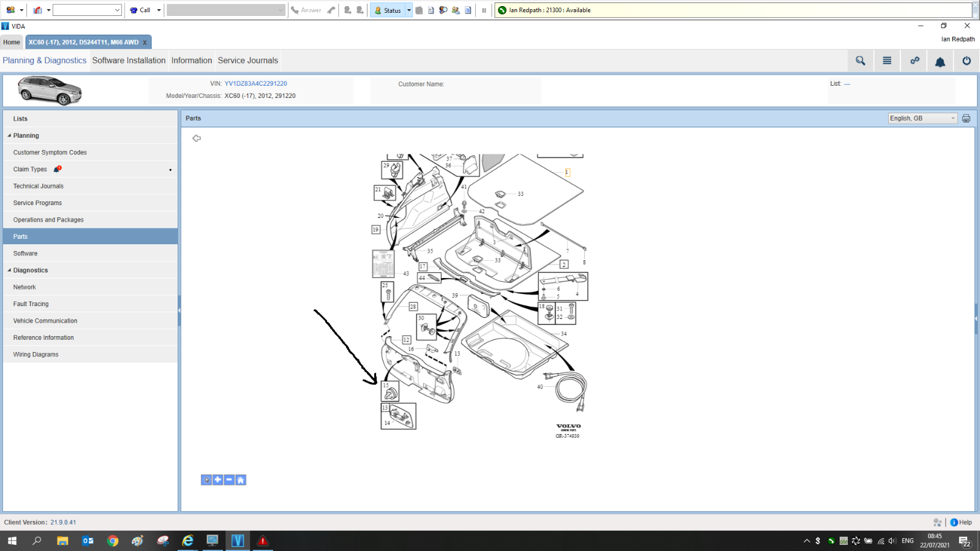980x551 pixels.
Task: Zoom in on the parts diagram
Action: (x=218, y=480)
